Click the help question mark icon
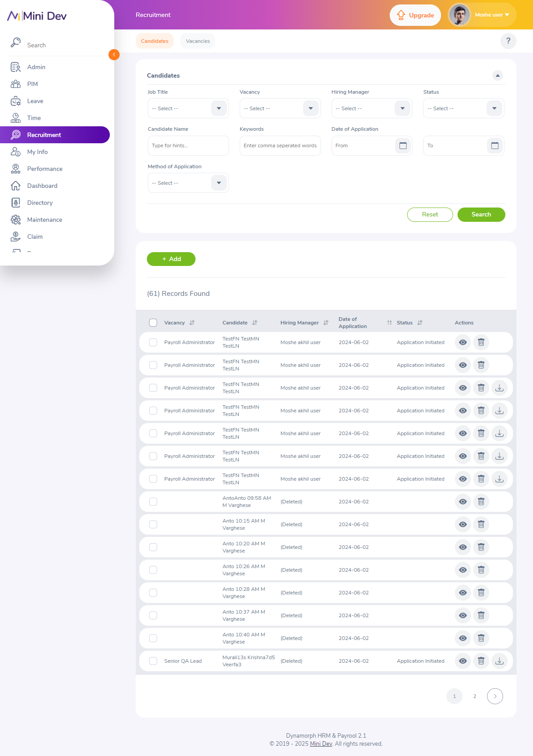Viewport: 533px width, 756px height. point(508,41)
